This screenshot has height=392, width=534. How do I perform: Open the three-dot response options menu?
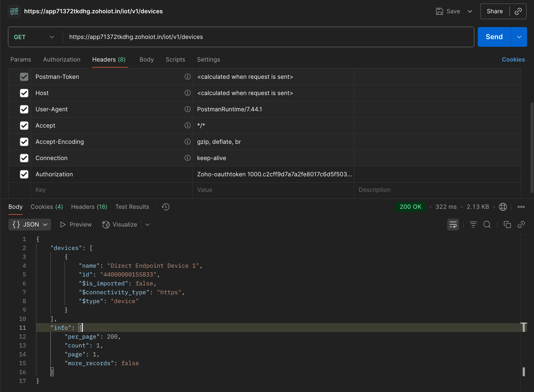tap(521, 207)
